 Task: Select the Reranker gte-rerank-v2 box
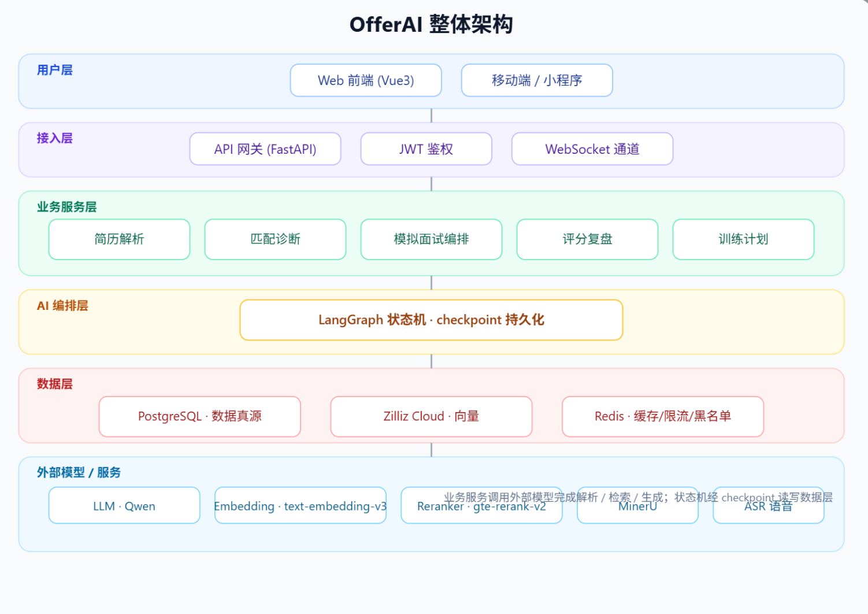482,506
